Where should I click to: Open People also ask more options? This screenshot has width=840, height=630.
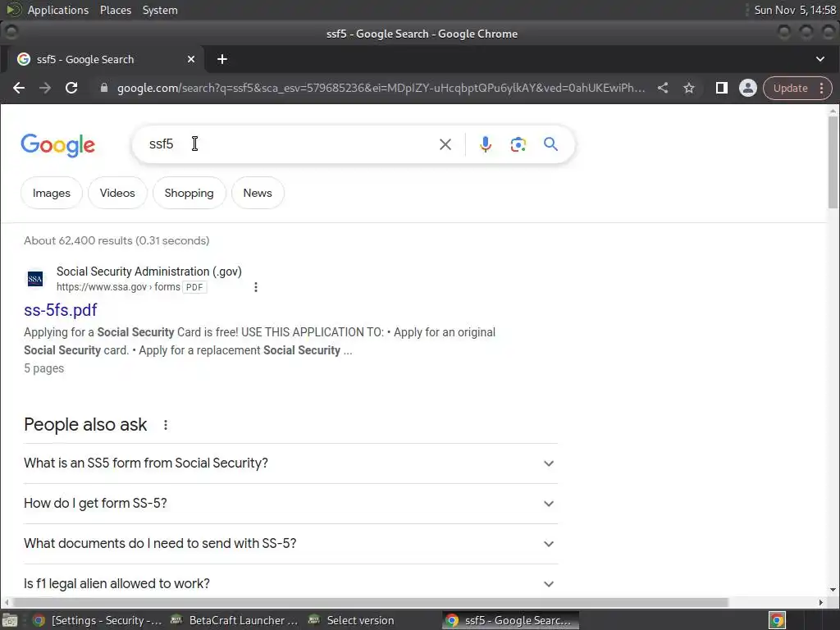[x=166, y=425]
